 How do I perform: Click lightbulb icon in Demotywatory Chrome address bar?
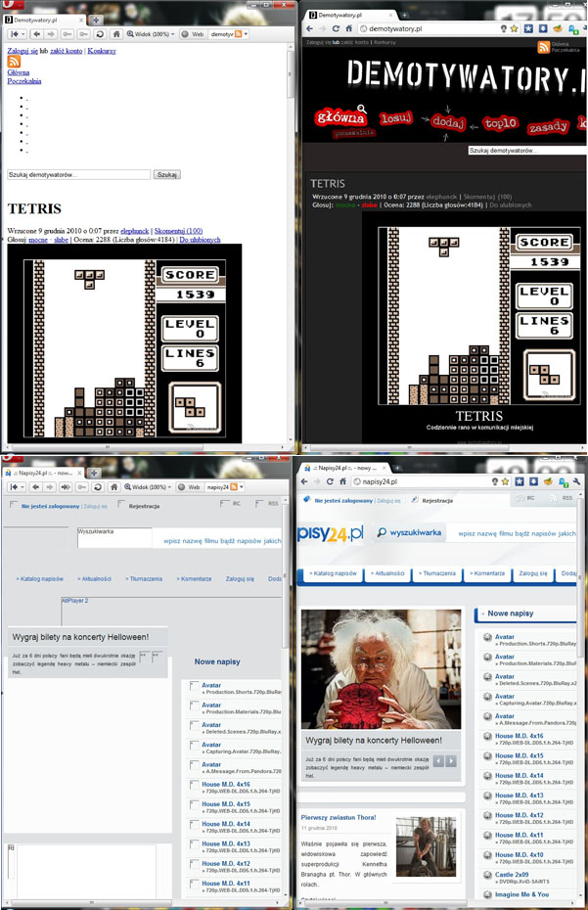click(503, 28)
